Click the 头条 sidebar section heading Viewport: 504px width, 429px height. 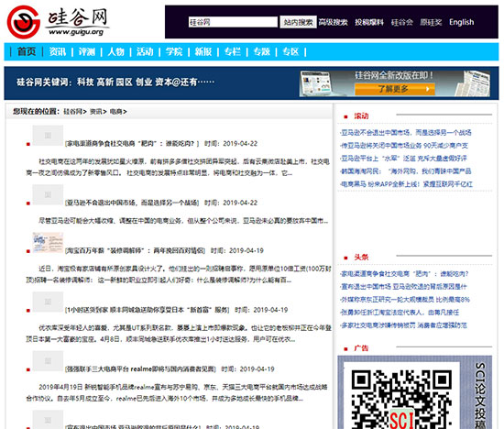tap(361, 258)
